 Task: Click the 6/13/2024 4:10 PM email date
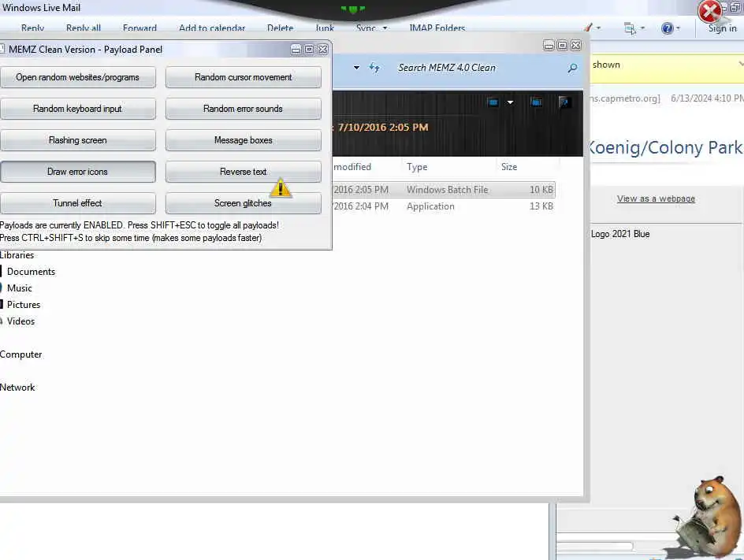click(x=707, y=98)
